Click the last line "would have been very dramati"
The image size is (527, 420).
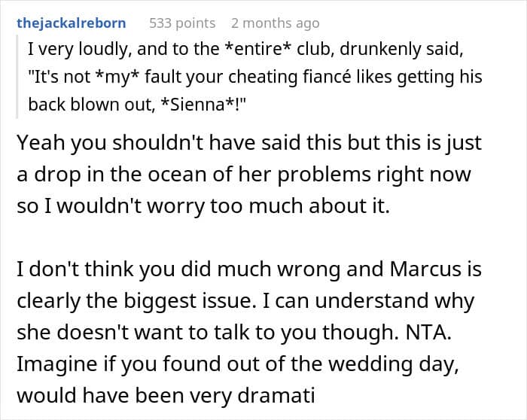pos(166,395)
